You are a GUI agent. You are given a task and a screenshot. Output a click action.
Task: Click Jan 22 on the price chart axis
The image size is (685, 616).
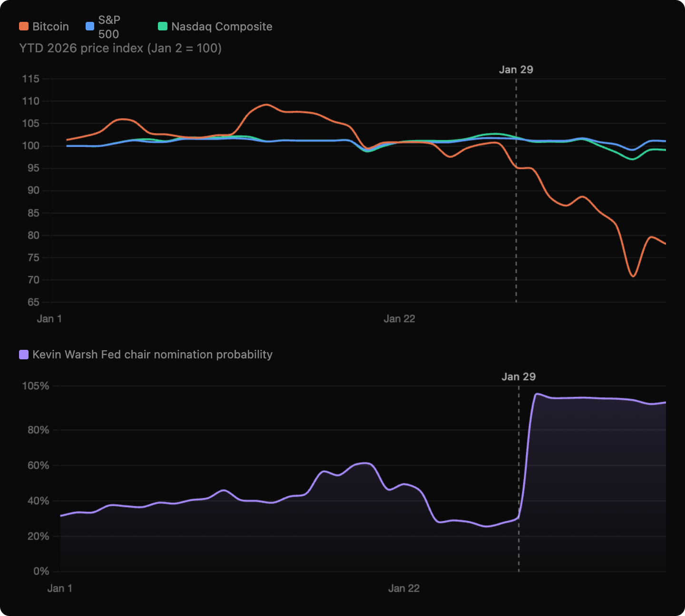(400, 319)
